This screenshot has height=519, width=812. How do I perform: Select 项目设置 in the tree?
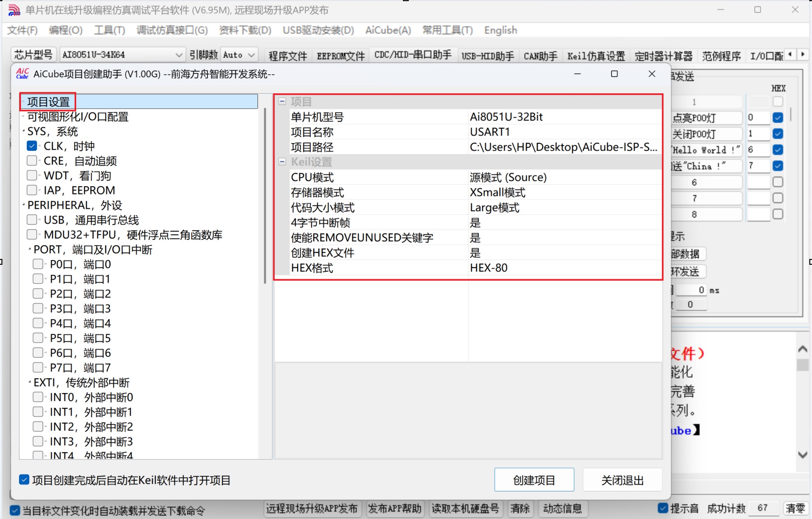(x=49, y=102)
